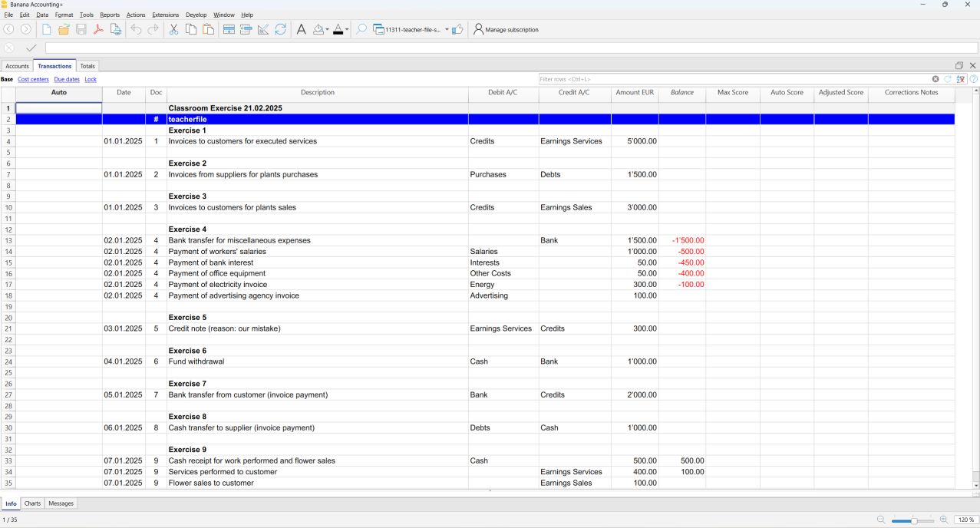Open the Reports menu
The height and width of the screenshot is (528, 980).
pos(110,15)
